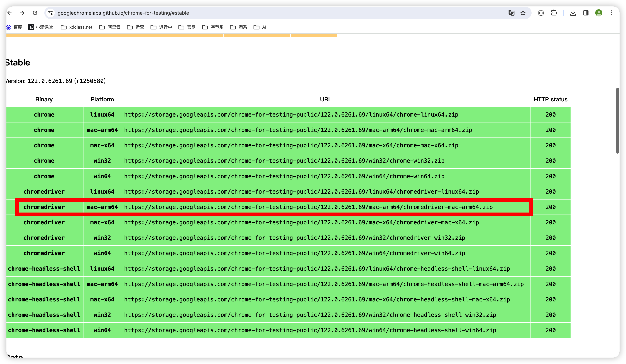626x364 pixels.
Task: Click the URL column header
Action: click(x=326, y=99)
